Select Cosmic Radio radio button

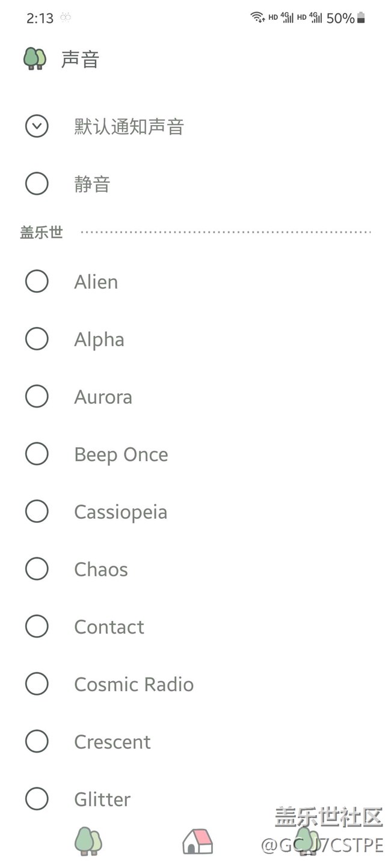tap(37, 684)
